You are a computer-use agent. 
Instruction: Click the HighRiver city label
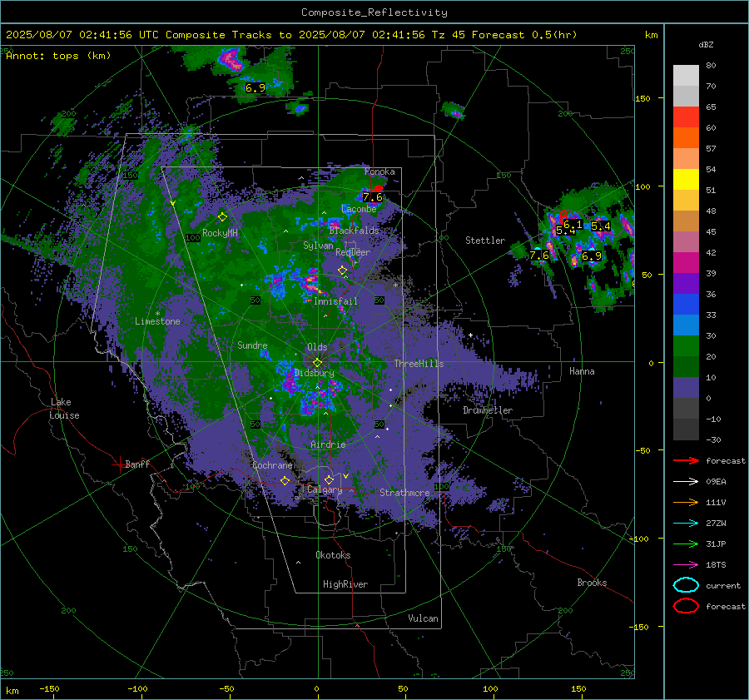[345, 584]
